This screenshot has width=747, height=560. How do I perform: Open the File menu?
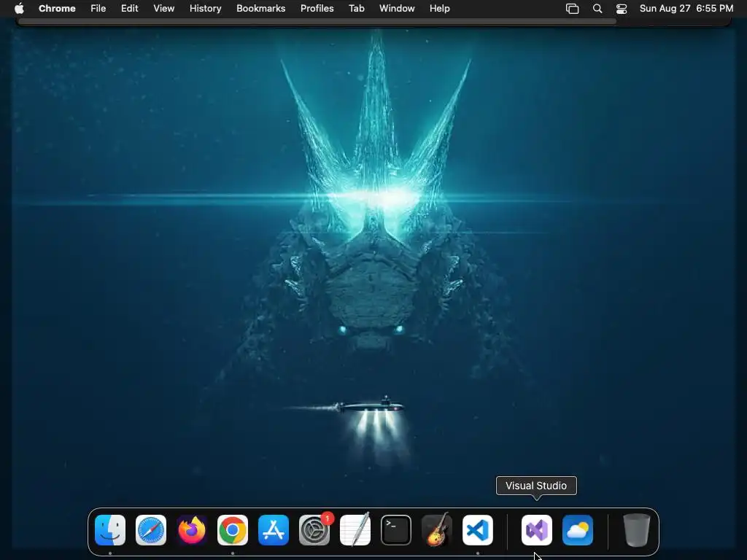[98, 9]
